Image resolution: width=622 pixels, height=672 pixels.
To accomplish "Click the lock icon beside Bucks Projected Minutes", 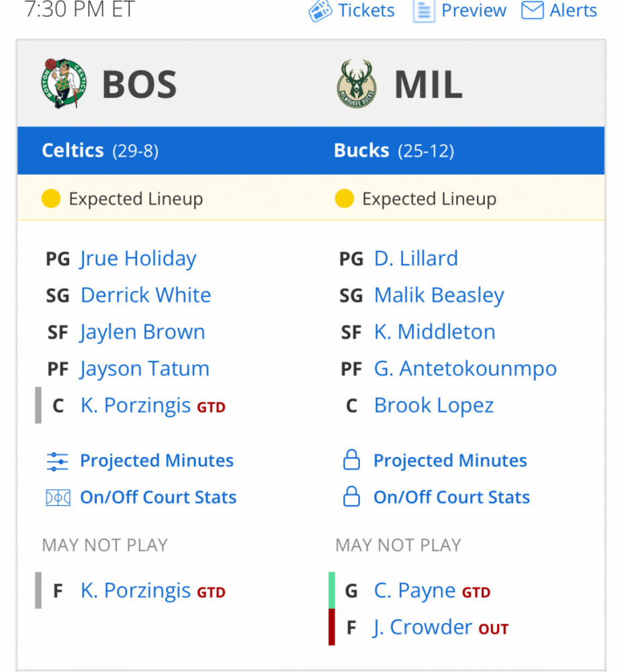I will (351, 460).
